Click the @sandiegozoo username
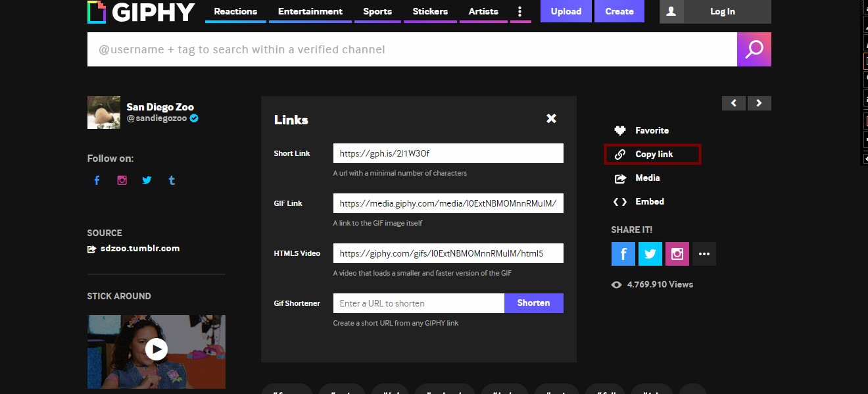 pyautogui.click(x=157, y=118)
